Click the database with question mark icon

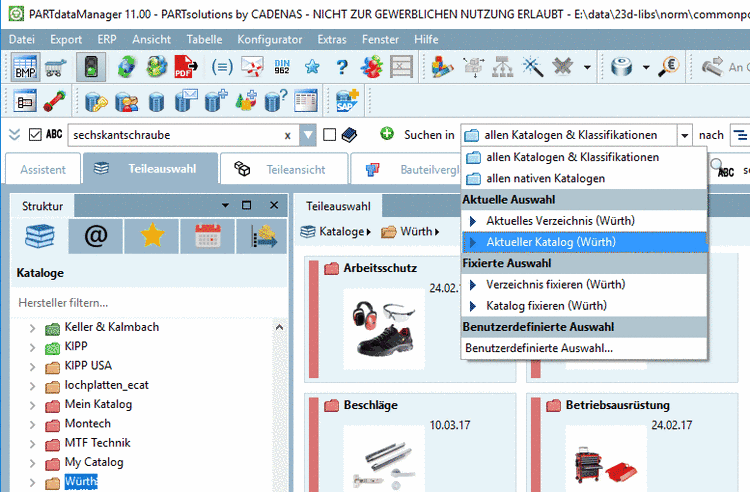click(276, 100)
